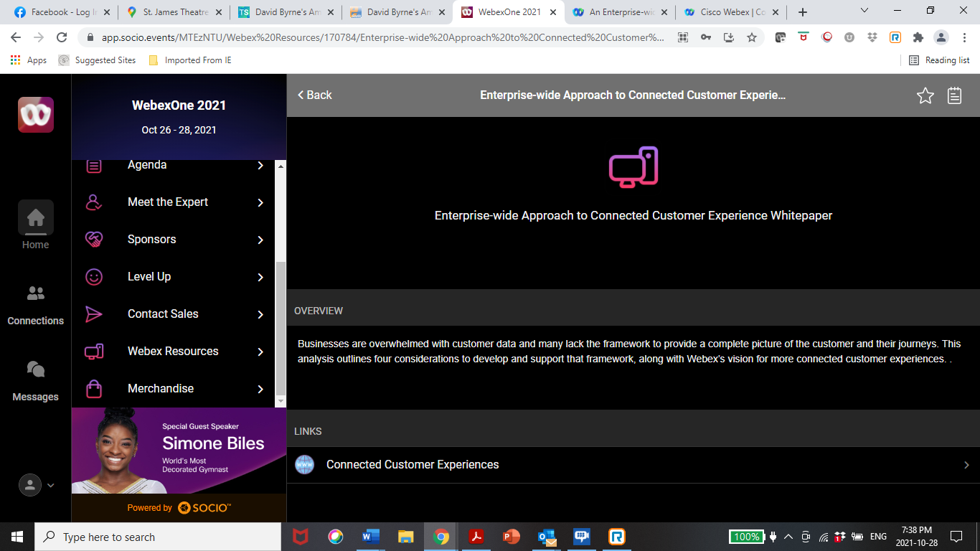The width and height of the screenshot is (980, 551).
Task: Open a new browser tab
Action: (x=803, y=12)
